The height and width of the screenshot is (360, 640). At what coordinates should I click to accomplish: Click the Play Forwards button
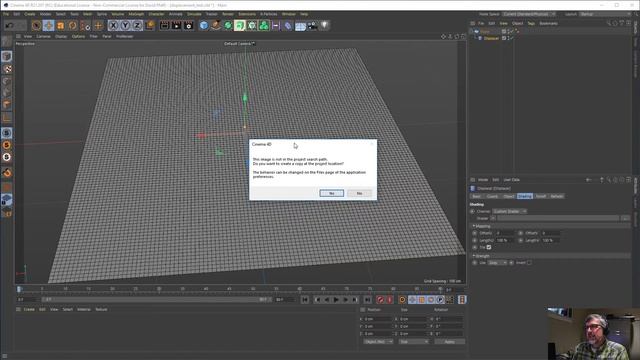[x=336, y=300]
